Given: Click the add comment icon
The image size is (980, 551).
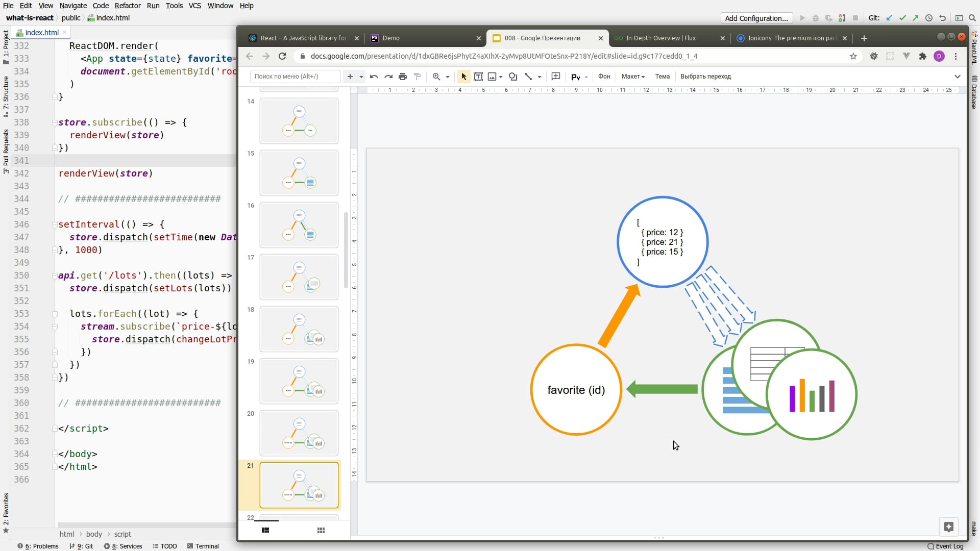Looking at the screenshot, I should [556, 77].
